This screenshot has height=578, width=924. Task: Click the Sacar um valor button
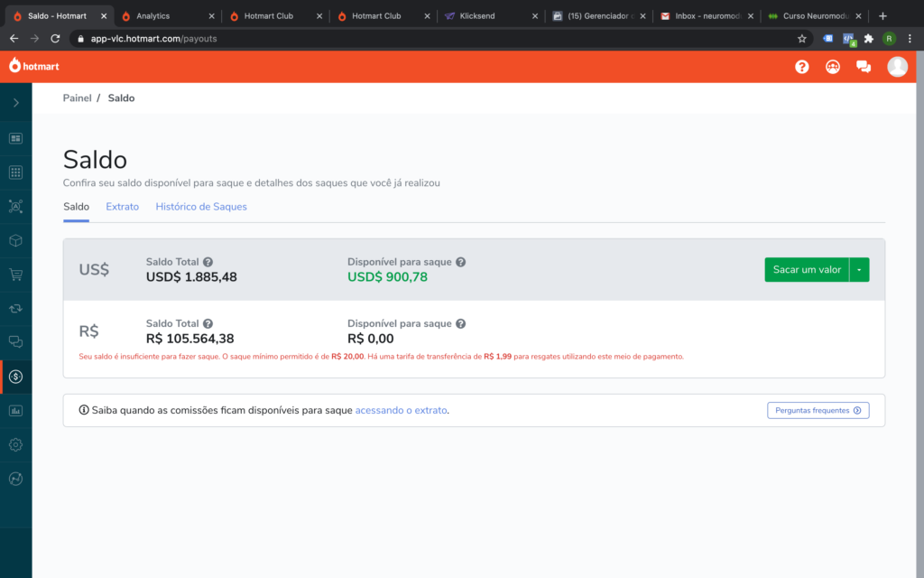tap(807, 270)
